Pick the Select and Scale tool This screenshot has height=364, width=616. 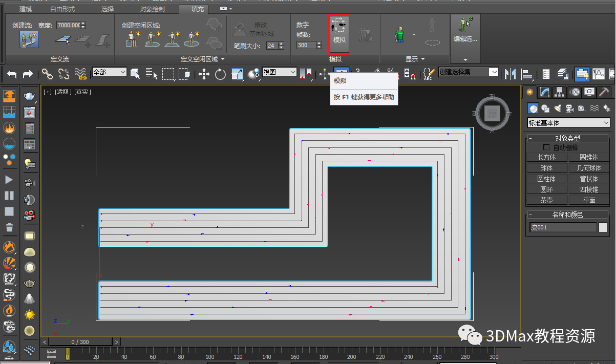pyautogui.click(x=237, y=74)
